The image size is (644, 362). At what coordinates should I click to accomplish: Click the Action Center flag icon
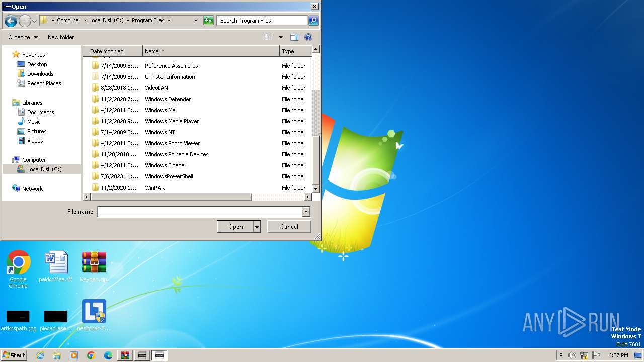point(596,355)
